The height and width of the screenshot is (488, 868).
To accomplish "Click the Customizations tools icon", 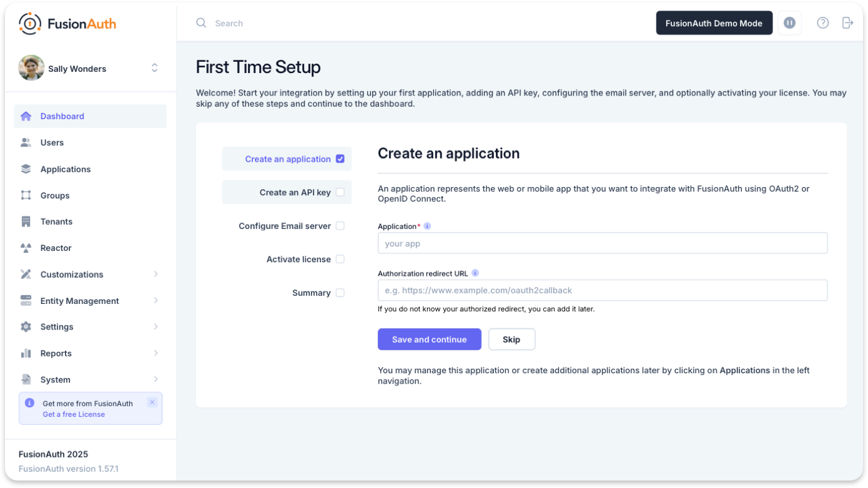I will (26, 274).
